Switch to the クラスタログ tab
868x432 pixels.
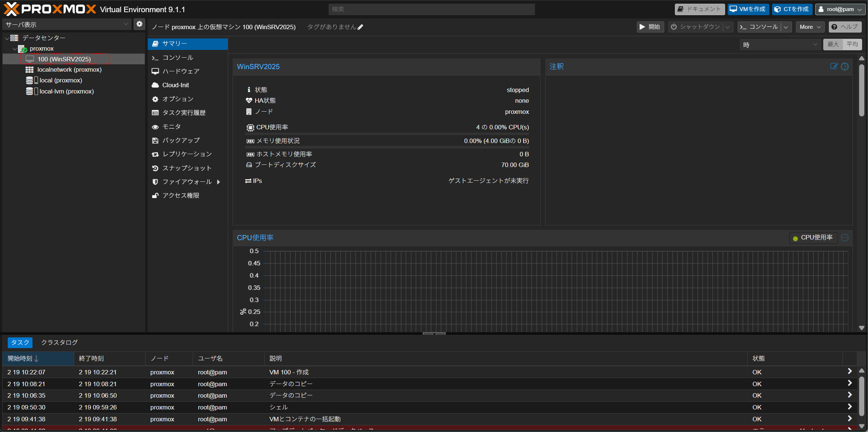coord(59,343)
